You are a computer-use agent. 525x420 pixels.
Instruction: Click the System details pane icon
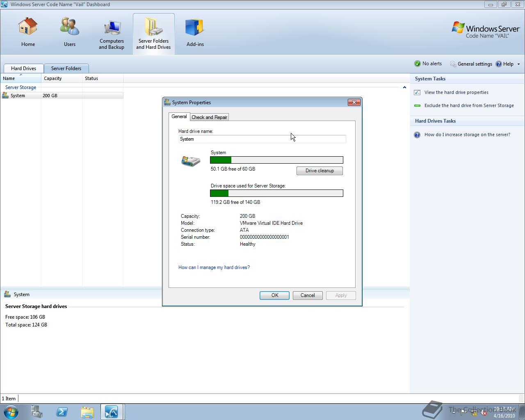tap(7, 294)
